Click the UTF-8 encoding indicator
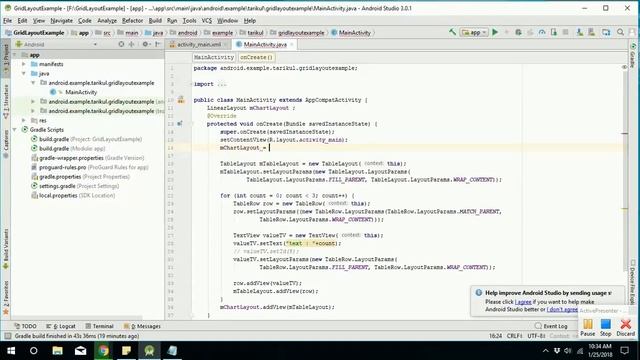Screen dimensions: 640x360 coord(536,336)
